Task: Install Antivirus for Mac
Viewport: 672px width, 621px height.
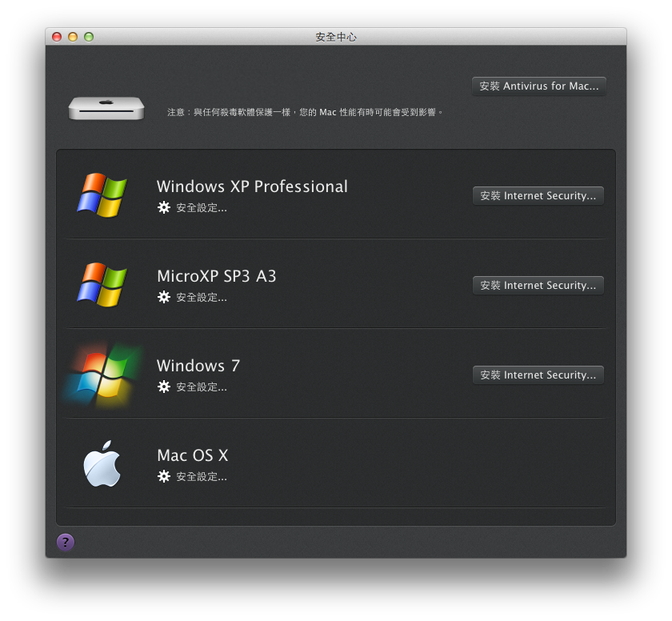Action: (538, 86)
